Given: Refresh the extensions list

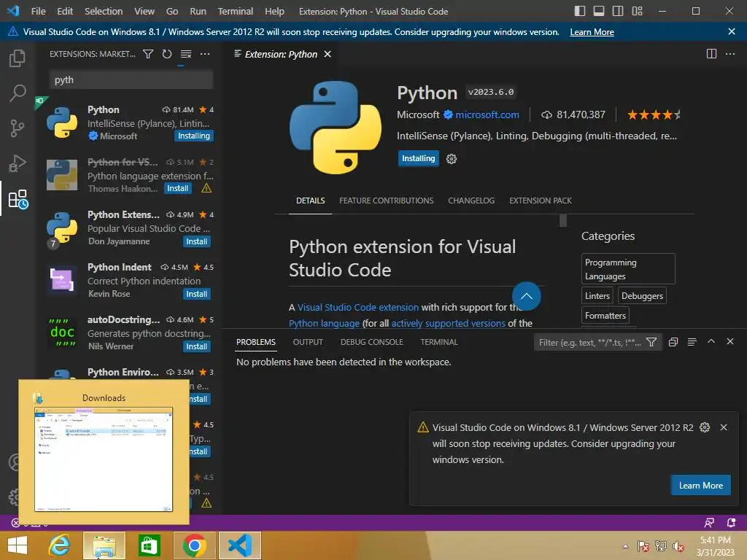Looking at the screenshot, I should [167, 54].
